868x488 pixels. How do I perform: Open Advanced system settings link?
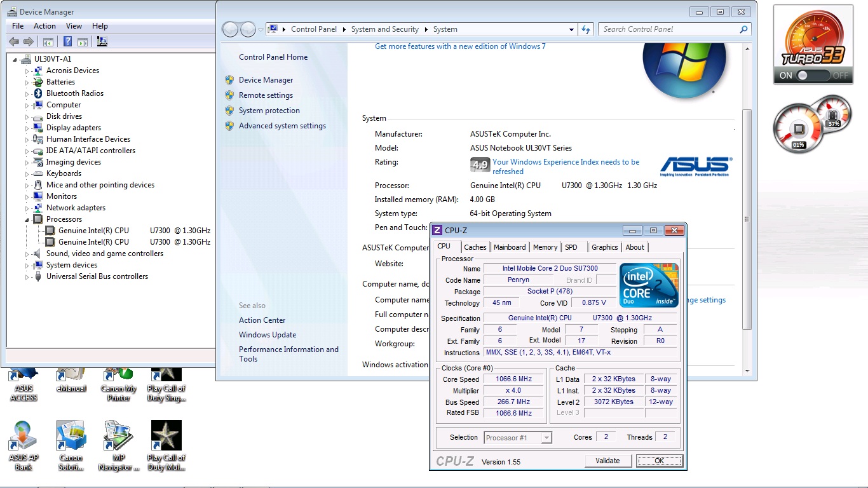point(282,126)
